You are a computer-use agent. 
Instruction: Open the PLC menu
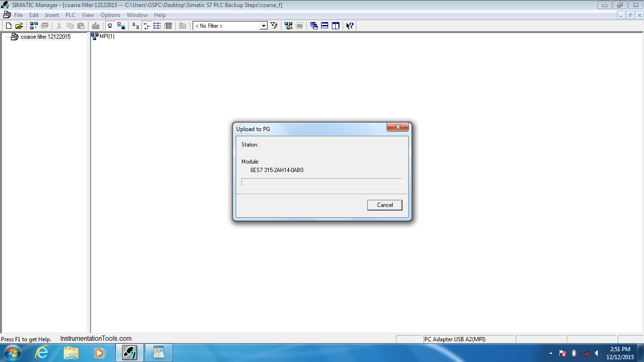[70, 15]
